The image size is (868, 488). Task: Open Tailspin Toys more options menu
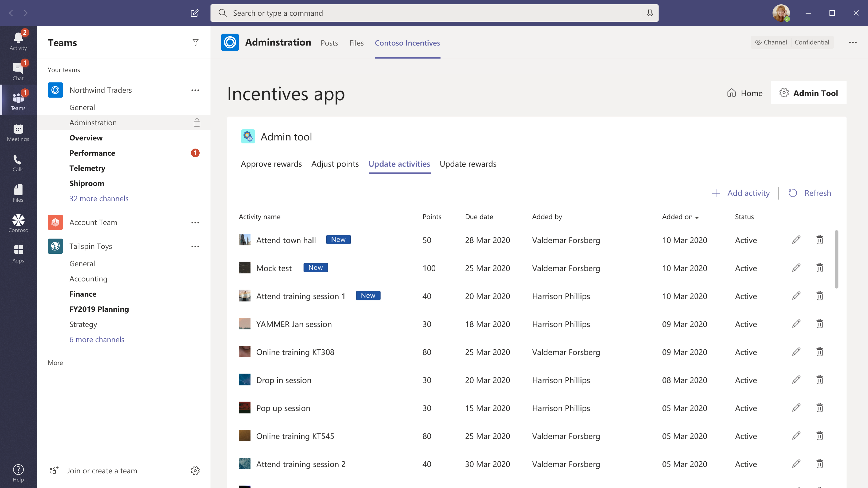pos(195,246)
